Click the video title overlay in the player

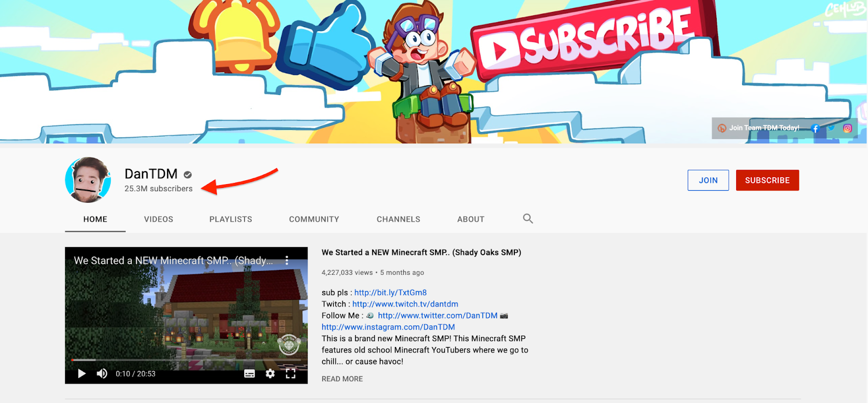(174, 261)
